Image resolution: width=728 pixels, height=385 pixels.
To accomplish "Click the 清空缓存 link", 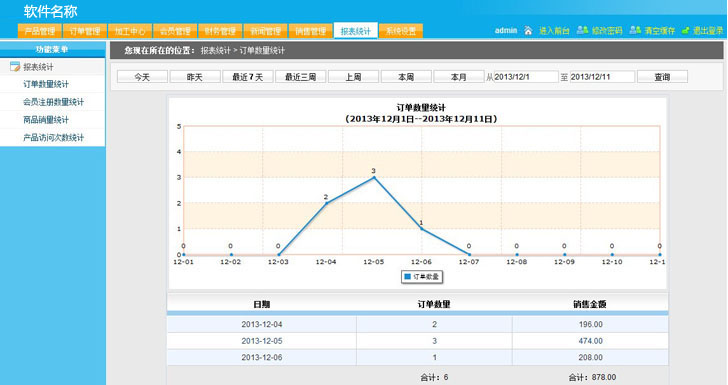I will point(660,31).
